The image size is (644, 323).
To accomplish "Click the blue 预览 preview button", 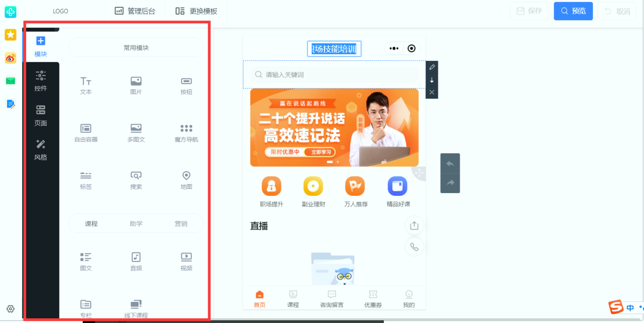I will click(573, 11).
